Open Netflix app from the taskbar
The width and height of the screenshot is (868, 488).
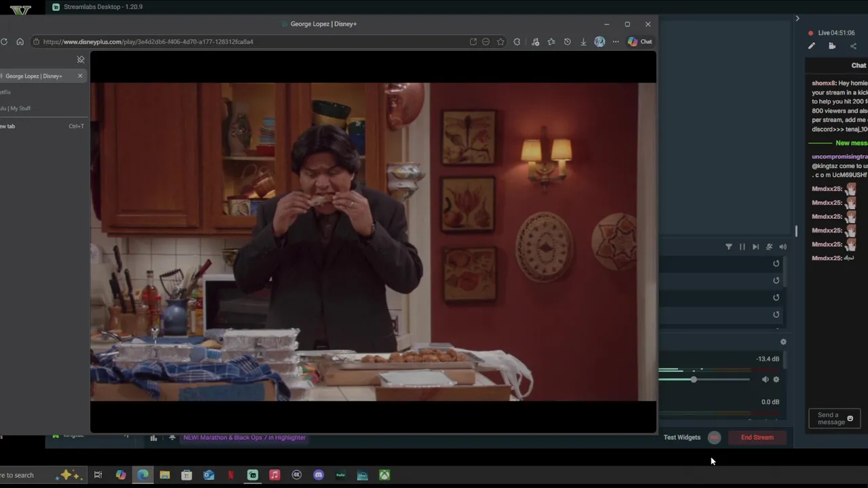click(231, 475)
